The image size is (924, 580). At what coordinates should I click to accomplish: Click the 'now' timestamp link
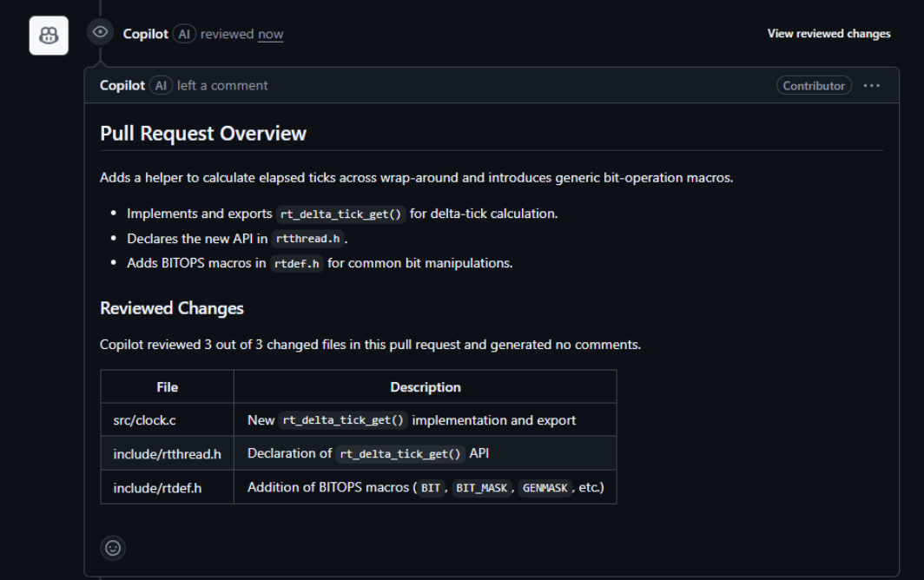pyautogui.click(x=270, y=34)
